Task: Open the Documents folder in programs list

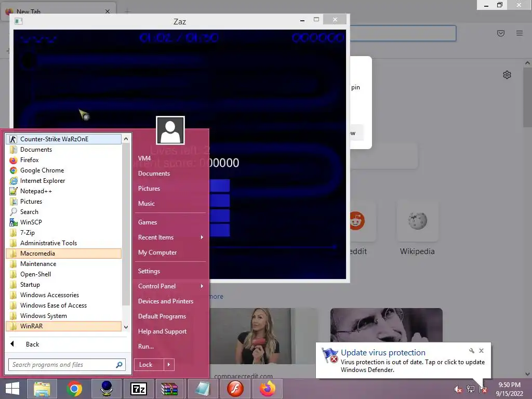Action: coord(63,150)
